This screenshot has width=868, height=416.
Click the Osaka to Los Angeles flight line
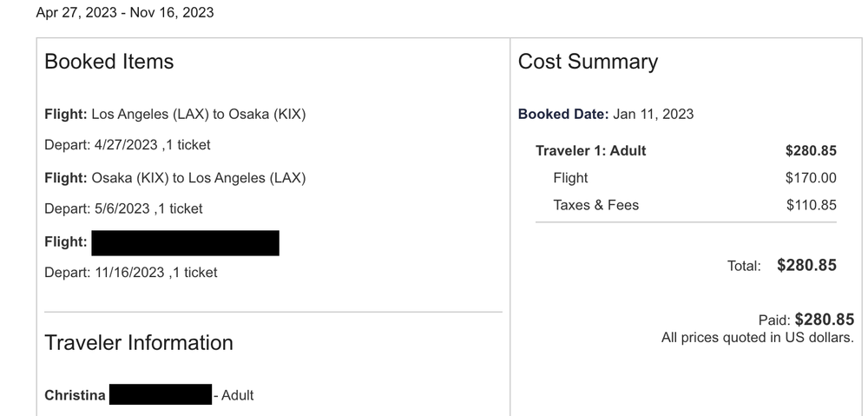pyautogui.click(x=174, y=178)
